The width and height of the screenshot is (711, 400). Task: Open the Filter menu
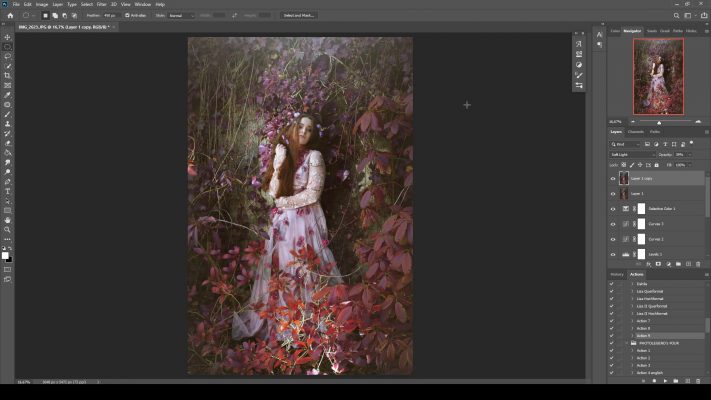tap(101, 4)
